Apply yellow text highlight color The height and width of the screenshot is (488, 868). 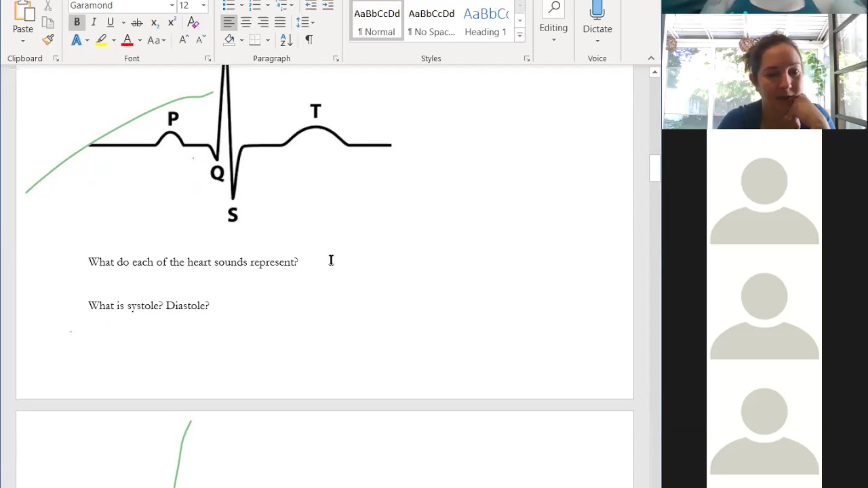(x=101, y=40)
